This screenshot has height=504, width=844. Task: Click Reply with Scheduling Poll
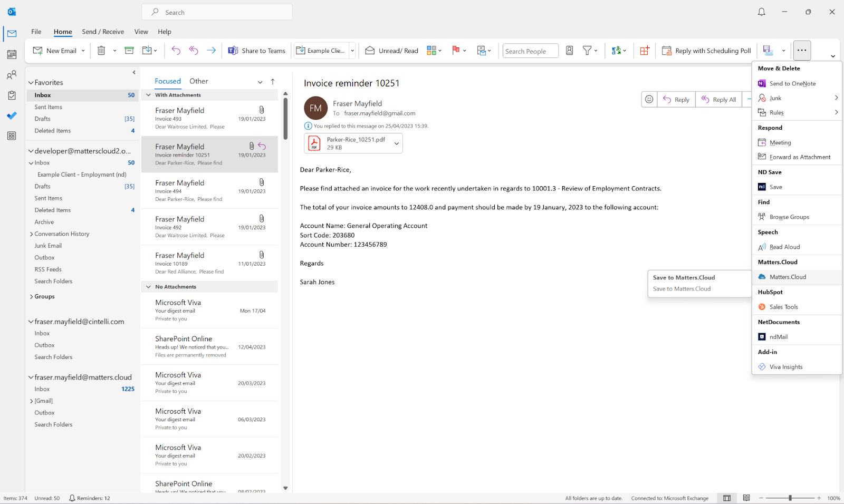(706, 51)
